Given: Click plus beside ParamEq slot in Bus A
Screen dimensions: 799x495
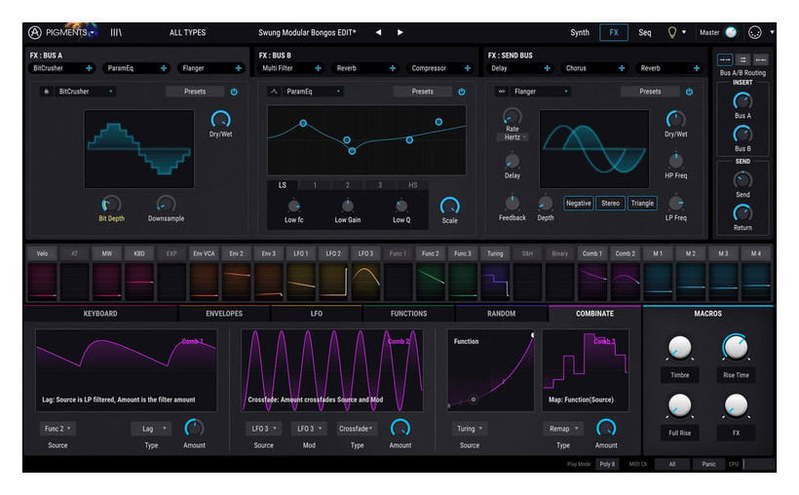Looking at the screenshot, I should (164, 68).
